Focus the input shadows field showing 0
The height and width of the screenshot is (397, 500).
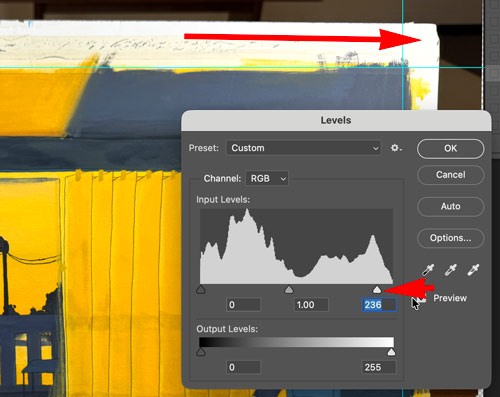[244, 305]
